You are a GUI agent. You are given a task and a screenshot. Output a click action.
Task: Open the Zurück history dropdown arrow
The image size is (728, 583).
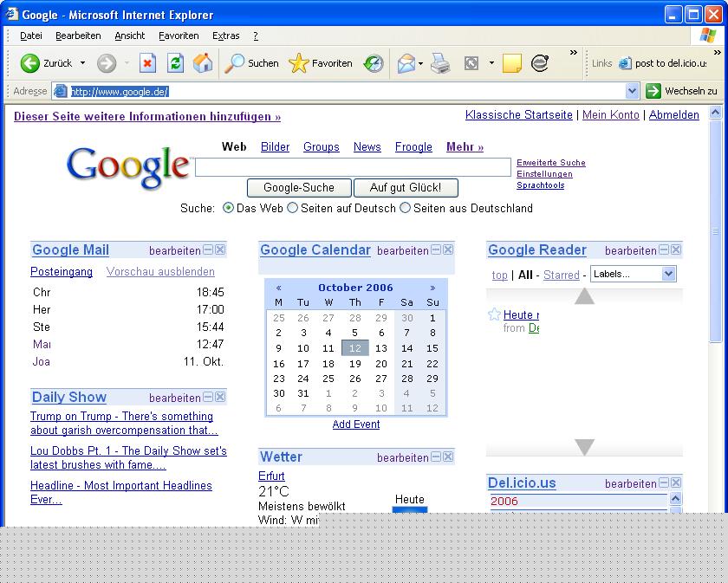pyautogui.click(x=82, y=63)
